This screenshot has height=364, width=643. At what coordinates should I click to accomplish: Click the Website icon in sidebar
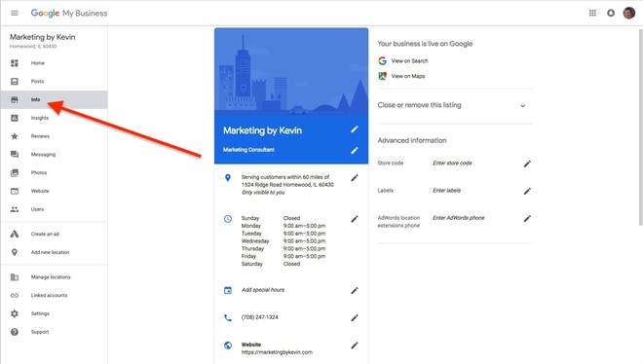click(x=15, y=191)
